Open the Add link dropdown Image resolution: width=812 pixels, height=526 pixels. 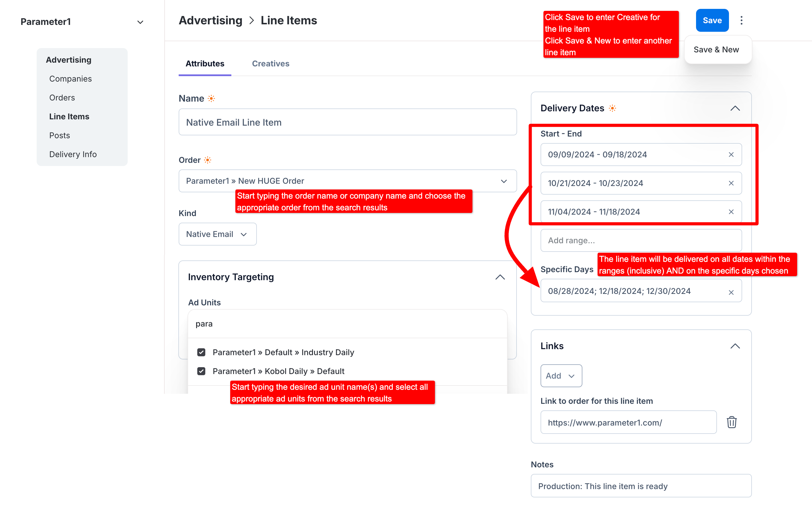561,376
